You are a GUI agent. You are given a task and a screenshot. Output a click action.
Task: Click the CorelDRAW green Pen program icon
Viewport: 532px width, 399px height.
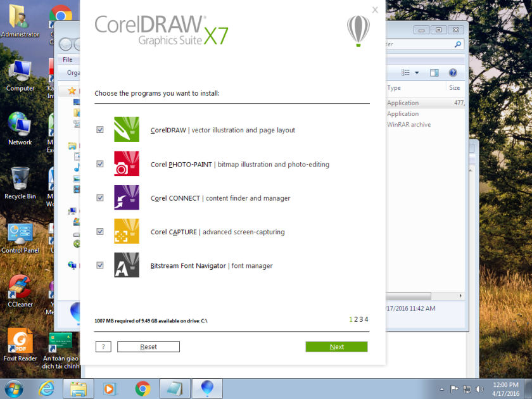[x=126, y=129]
